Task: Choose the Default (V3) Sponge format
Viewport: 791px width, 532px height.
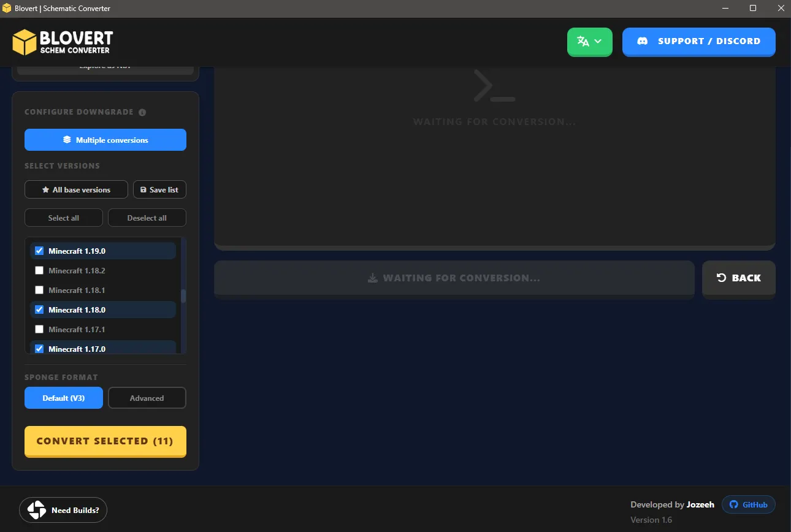Action: (64, 398)
